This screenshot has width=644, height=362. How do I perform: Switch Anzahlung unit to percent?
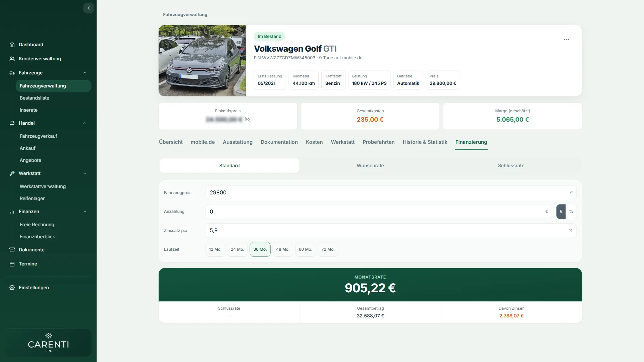tap(571, 212)
